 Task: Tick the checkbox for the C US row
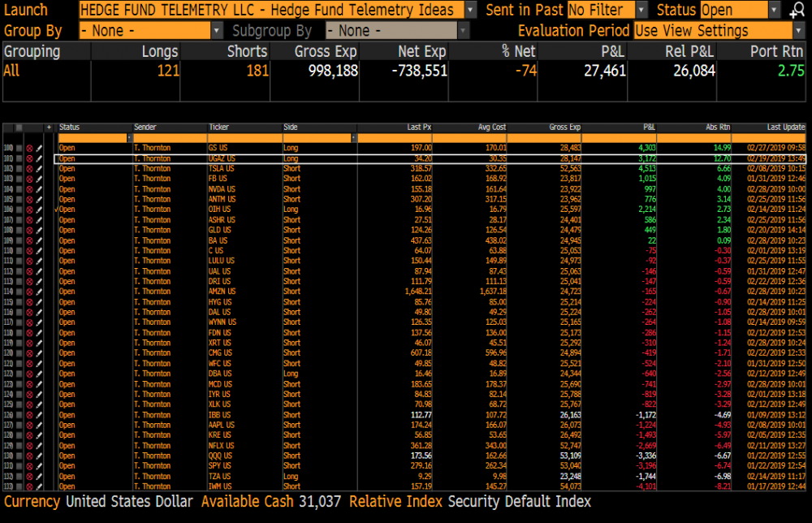(19, 251)
